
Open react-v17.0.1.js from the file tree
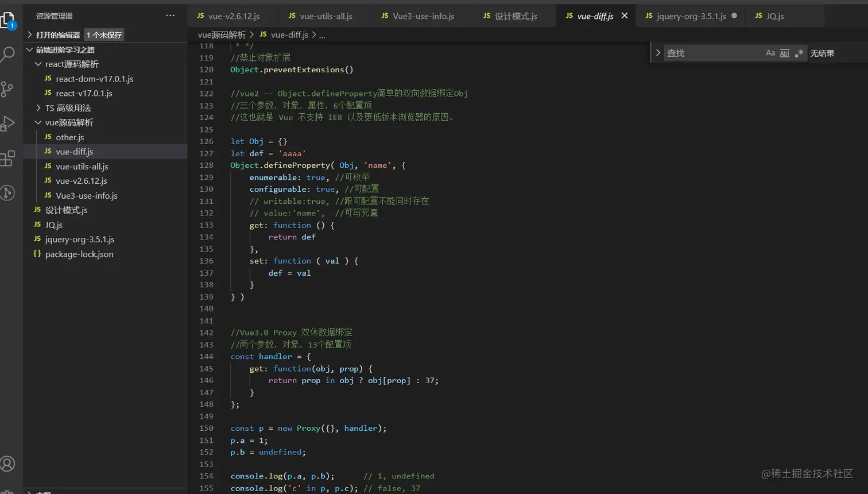[84, 93]
